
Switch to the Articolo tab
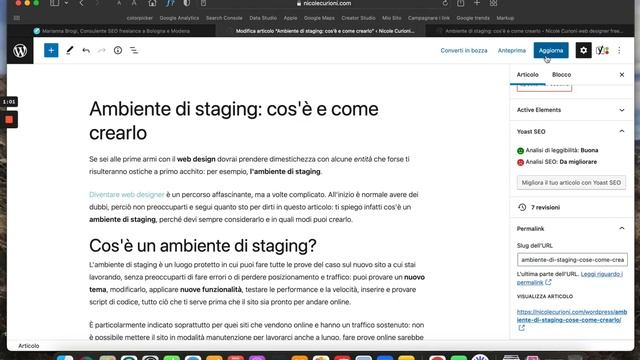coord(527,75)
